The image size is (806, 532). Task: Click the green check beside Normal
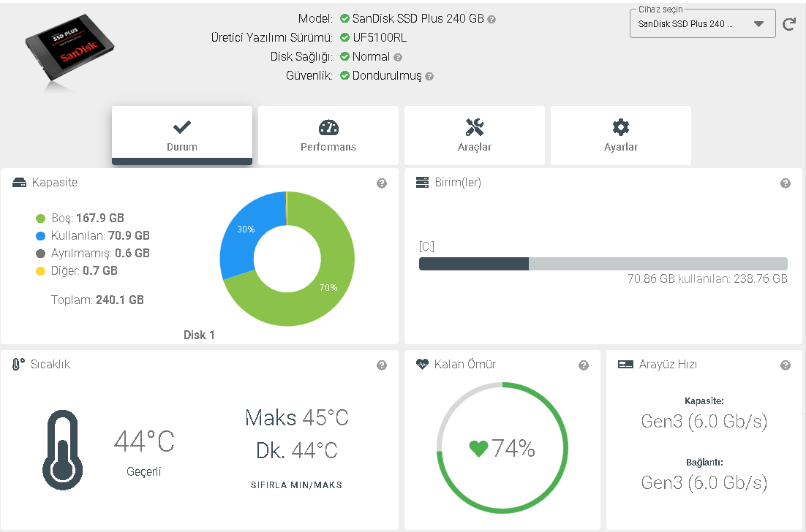point(345,57)
